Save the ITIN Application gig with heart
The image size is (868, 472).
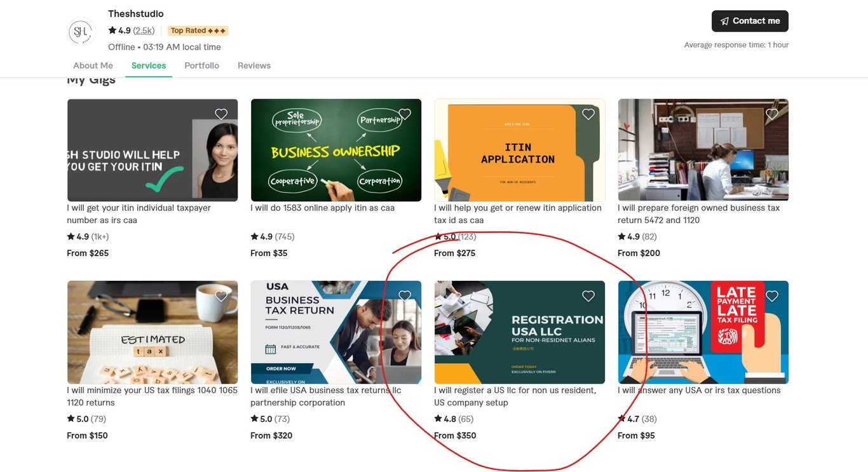[588, 114]
